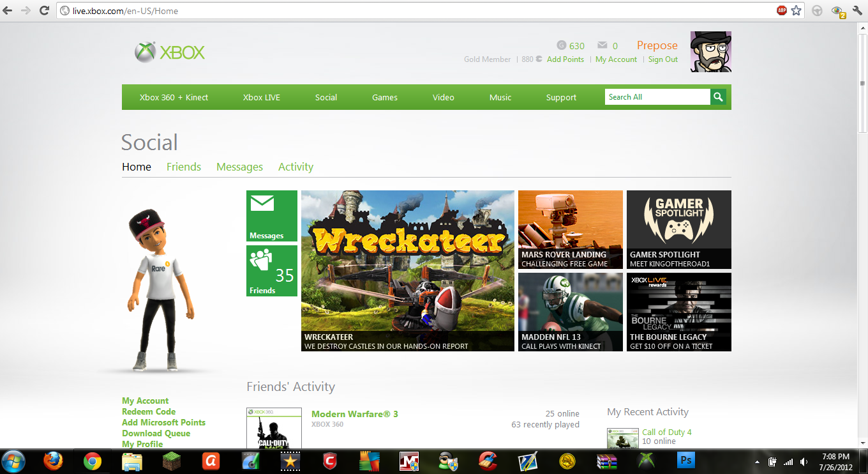Open the Modern Warfare 3 title link
This screenshot has width=868, height=474.
355,414
